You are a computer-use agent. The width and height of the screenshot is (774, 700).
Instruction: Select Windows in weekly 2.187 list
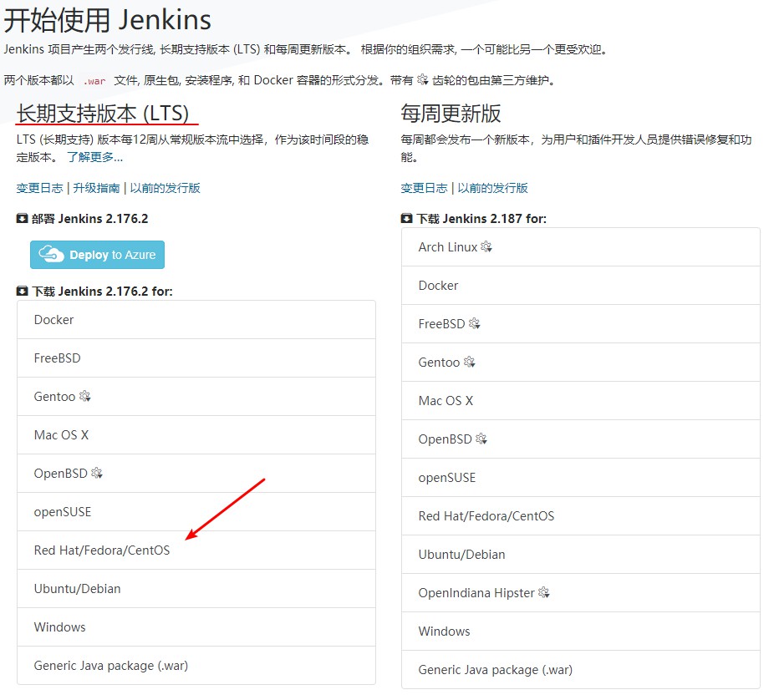point(581,632)
